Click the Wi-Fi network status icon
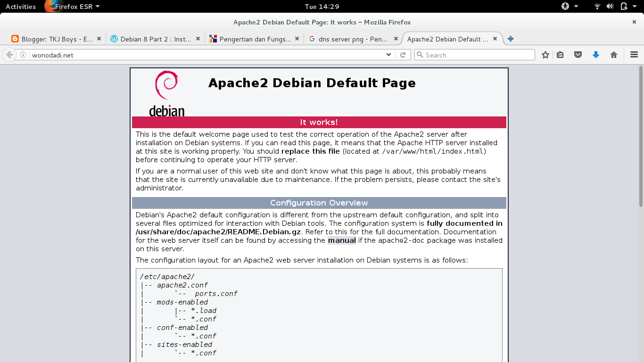This screenshot has height=362, width=644. (x=597, y=7)
